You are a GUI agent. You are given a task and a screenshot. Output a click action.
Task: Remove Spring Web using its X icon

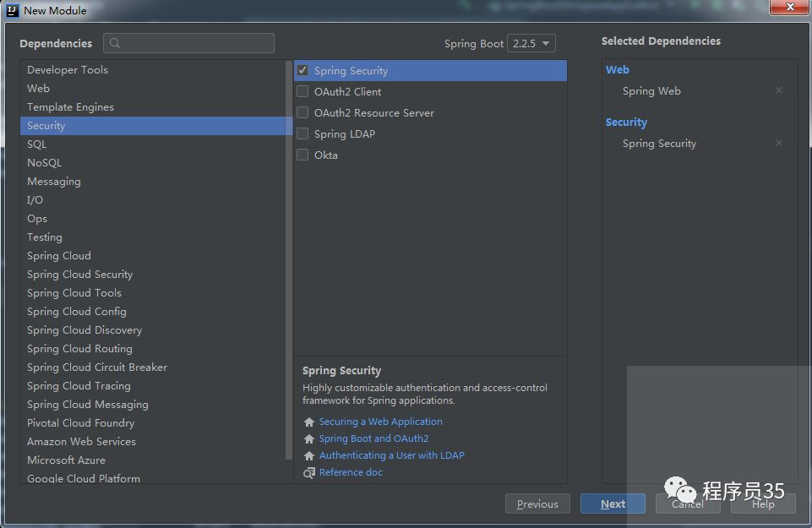pyautogui.click(x=778, y=90)
